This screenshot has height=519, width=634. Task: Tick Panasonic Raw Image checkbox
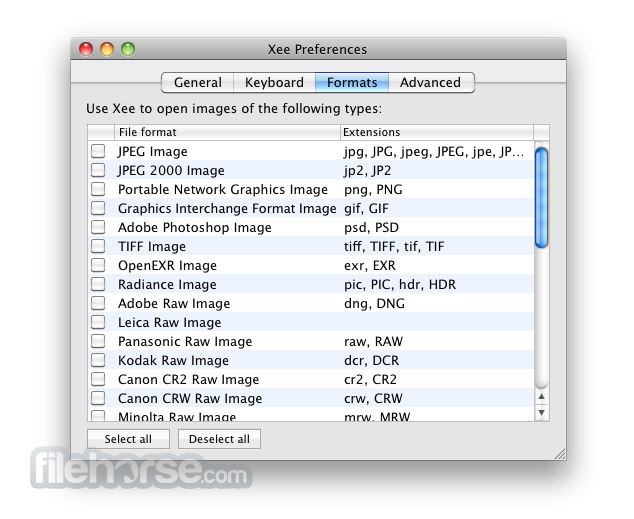click(98, 341)
